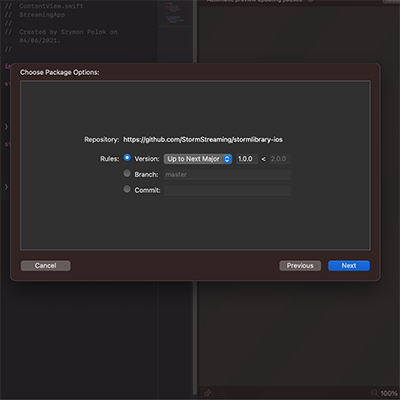Viewport: 400px width, 400px height.
Task: Click the pin preview icon
Action: (x=208, y=393)
